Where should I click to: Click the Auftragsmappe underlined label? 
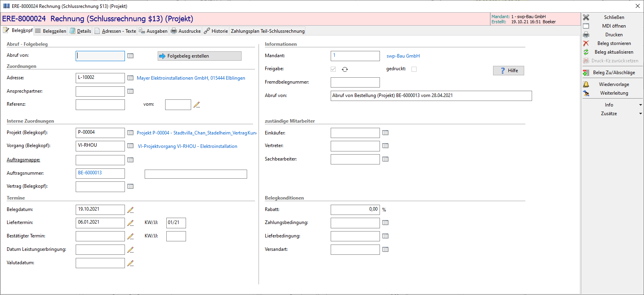(x=23, y=160)
